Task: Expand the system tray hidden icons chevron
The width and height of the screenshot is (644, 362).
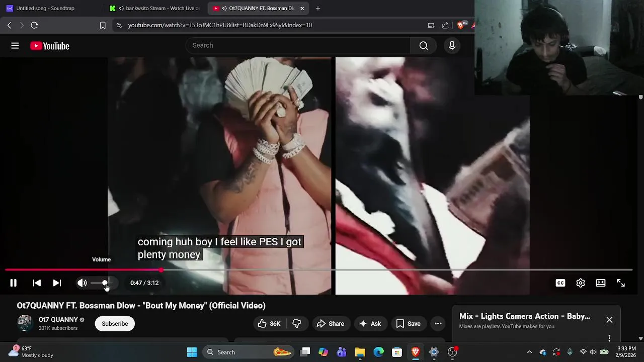Action: tap(529, 352)
